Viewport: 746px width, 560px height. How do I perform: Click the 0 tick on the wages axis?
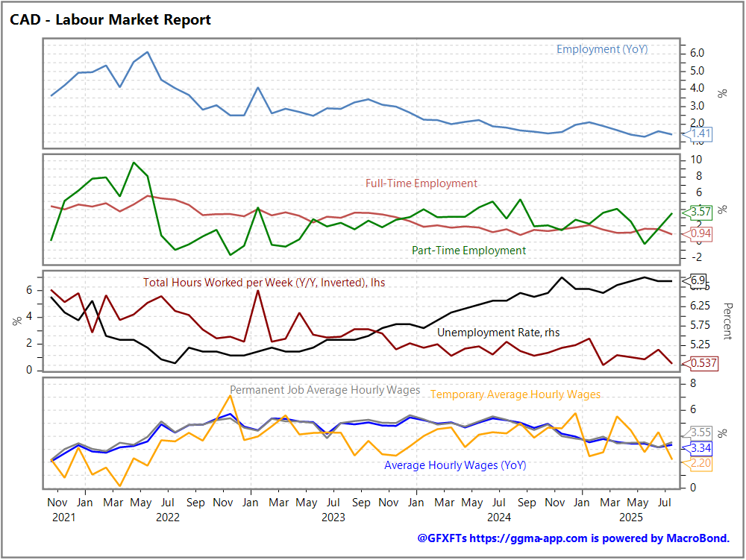click(693, 487)
